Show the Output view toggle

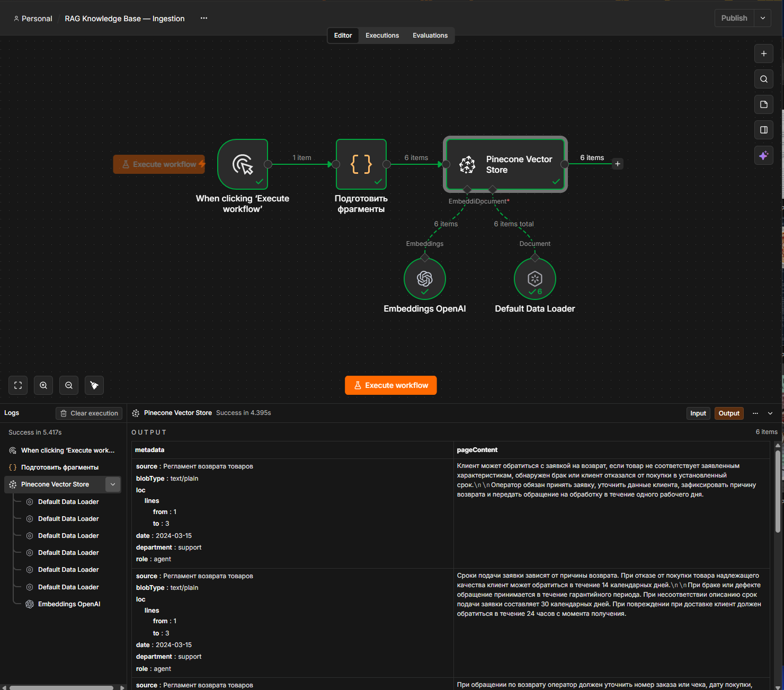tap(729, 413)
